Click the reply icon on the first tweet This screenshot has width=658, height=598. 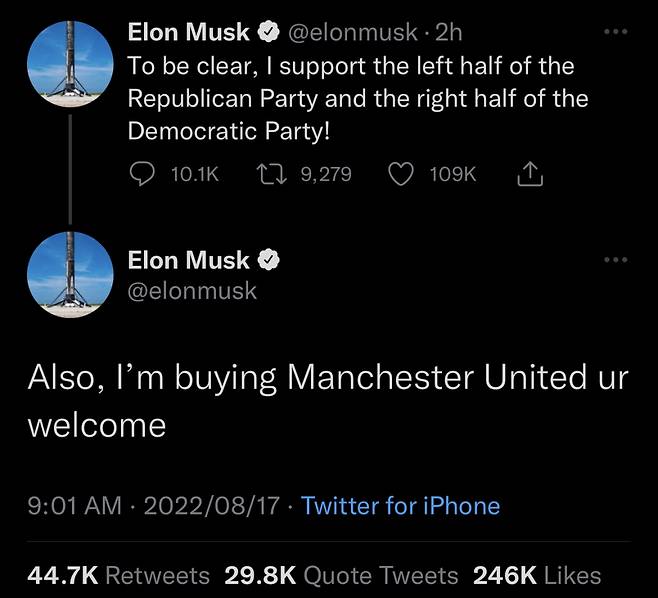click(141, 174)
